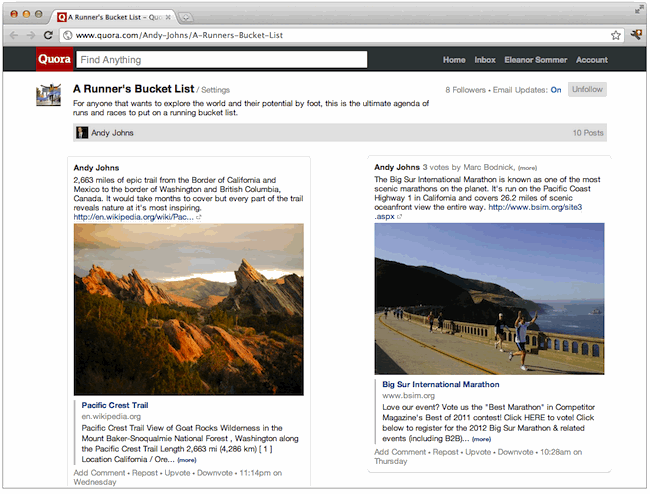Screen dimensions: 650x494
Task: Close the A Runner's Bucket List tab
Action: pyautogui.click(x=168, y=17)
